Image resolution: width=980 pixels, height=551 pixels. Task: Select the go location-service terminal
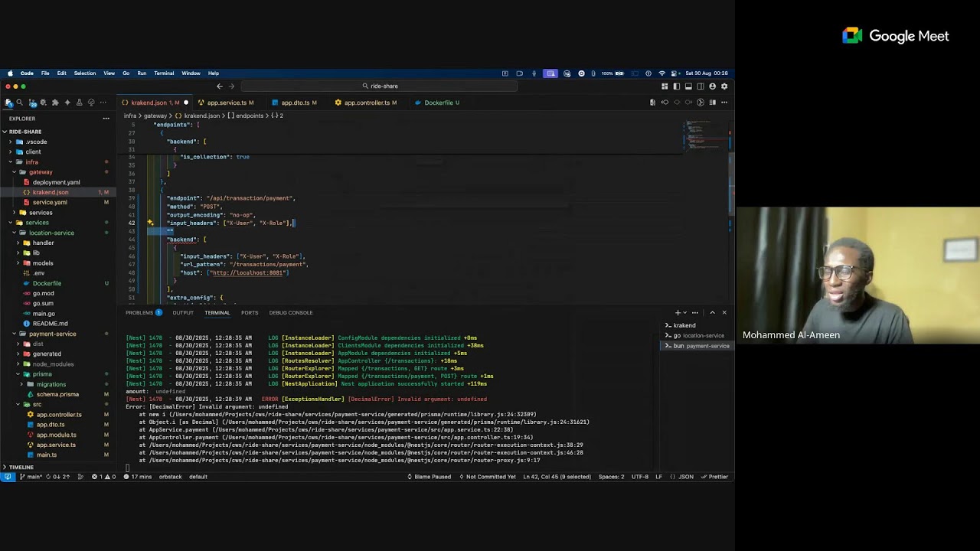[695, 335]
